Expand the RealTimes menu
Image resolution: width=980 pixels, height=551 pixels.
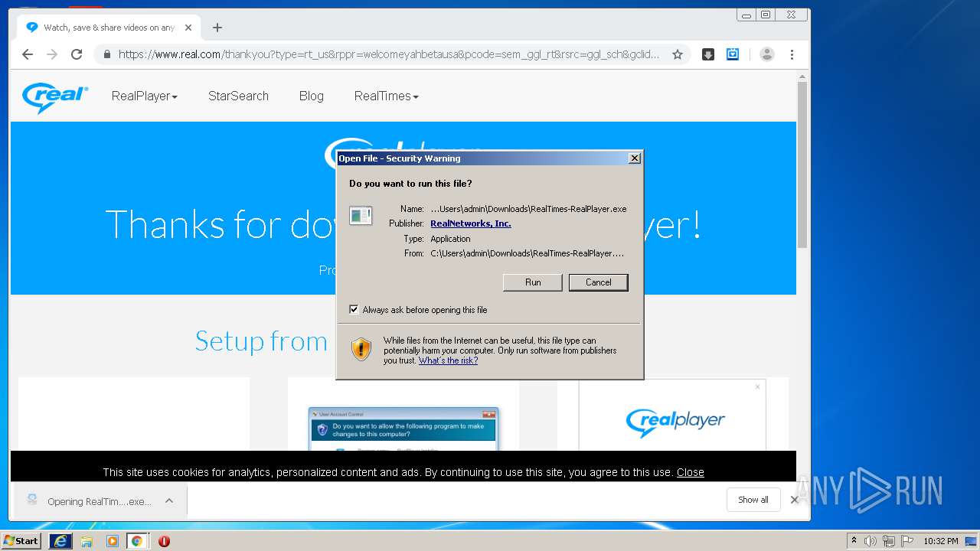click(x=387, y=96)
